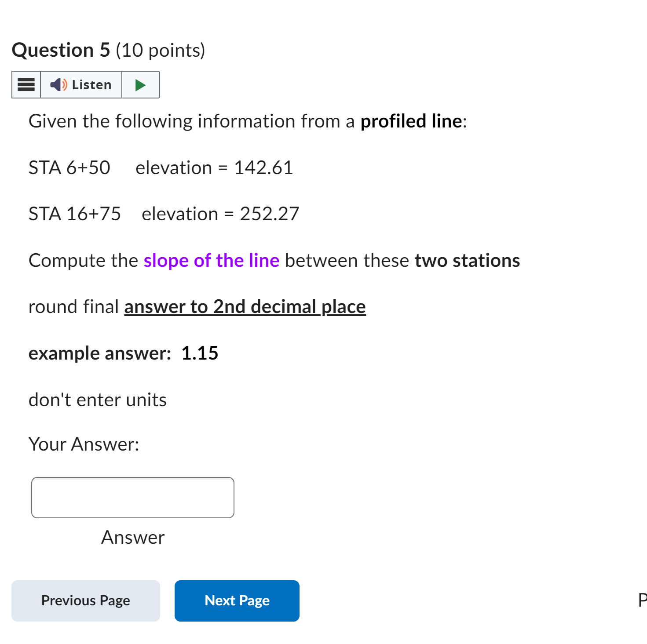Viewport: 647px width, 644px height.
Task: Click the 'Question 5 (10 points)' heading
Action: (109, 50)
